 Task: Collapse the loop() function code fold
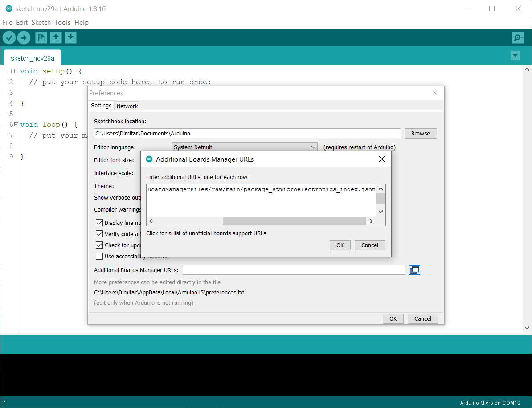(x=16, y=125)
